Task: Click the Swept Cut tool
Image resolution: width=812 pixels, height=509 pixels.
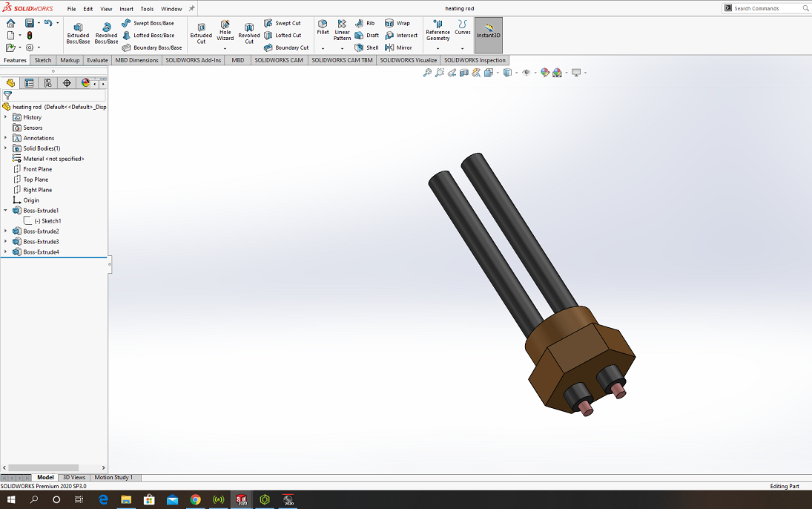Action: click(x=283, y=23)
